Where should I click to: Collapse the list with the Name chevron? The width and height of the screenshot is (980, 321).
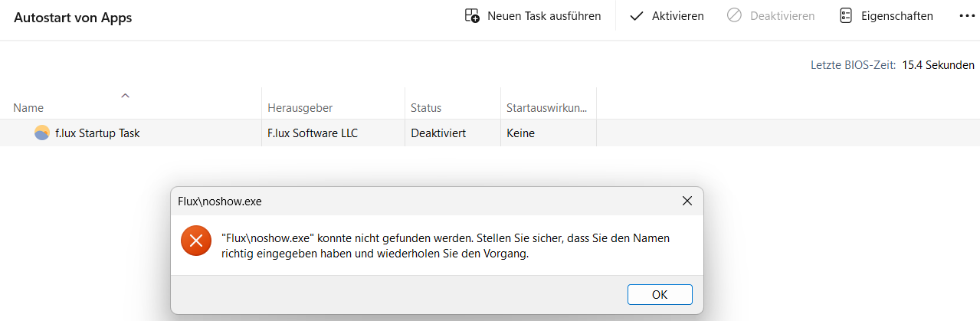pos(126,96)
